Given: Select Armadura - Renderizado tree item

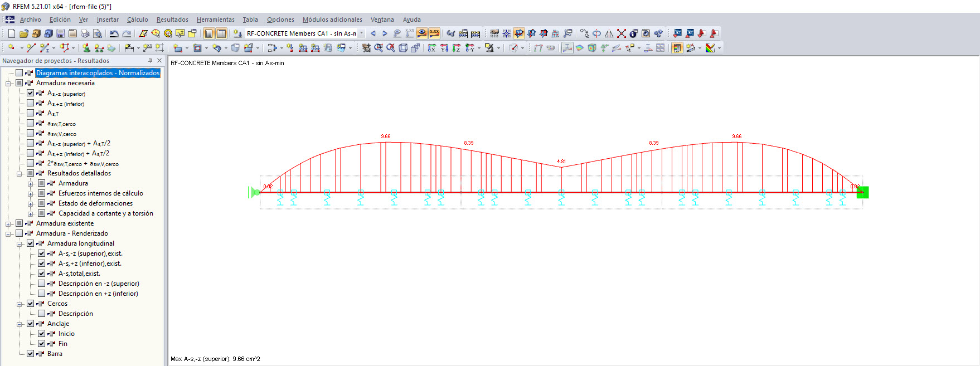Looking at the screenshot, I should pos(72,233).
